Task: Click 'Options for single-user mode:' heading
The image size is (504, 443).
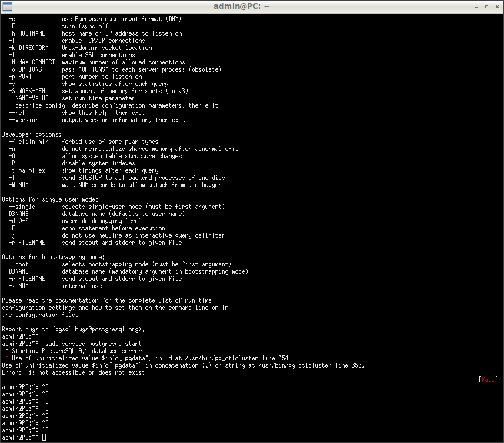Action: [50, 199]
